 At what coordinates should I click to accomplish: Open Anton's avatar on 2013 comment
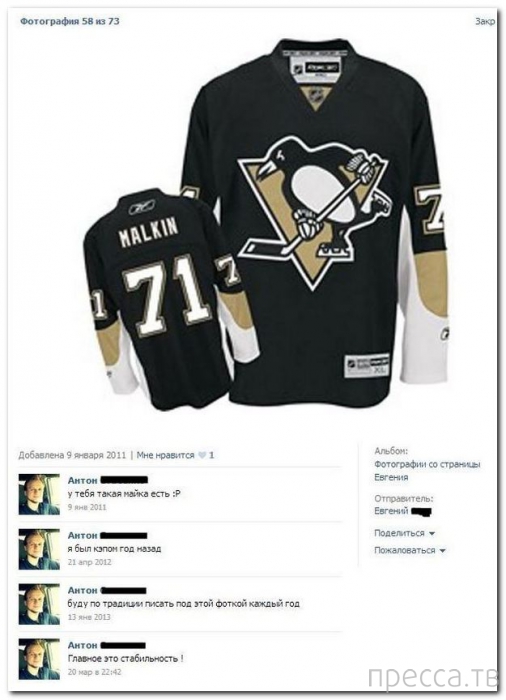(39, 604)
